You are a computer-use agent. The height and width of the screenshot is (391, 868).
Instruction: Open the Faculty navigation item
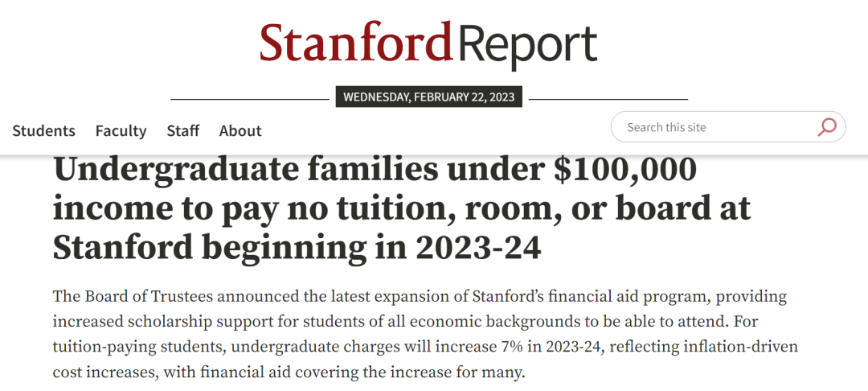[x=121, y=130]
